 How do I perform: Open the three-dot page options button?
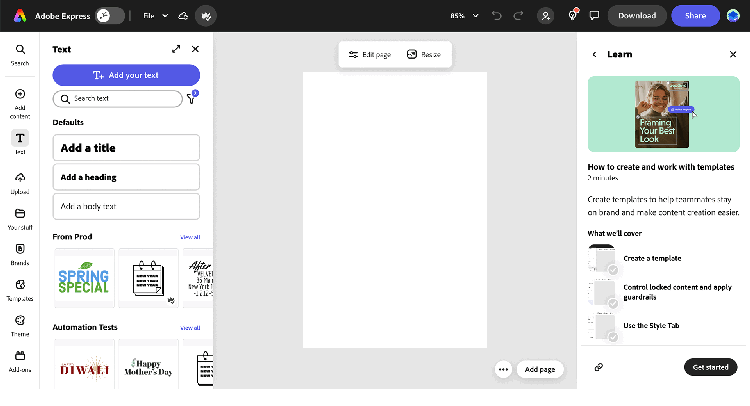[x=503, y=369]
